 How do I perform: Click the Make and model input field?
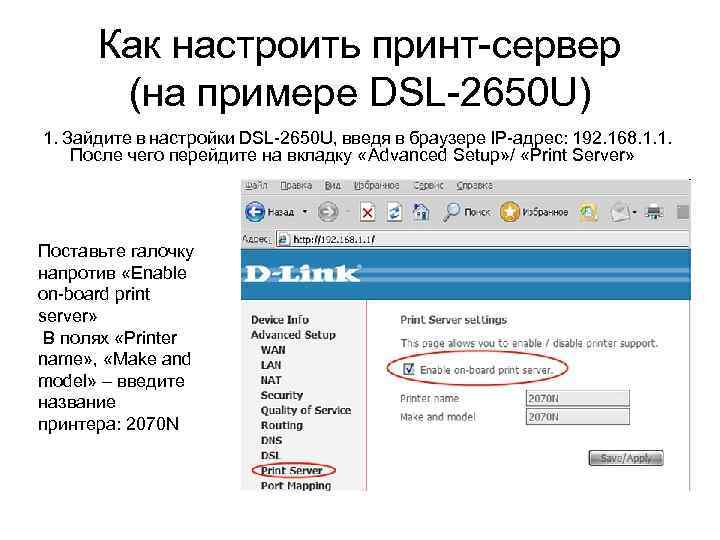578,416
